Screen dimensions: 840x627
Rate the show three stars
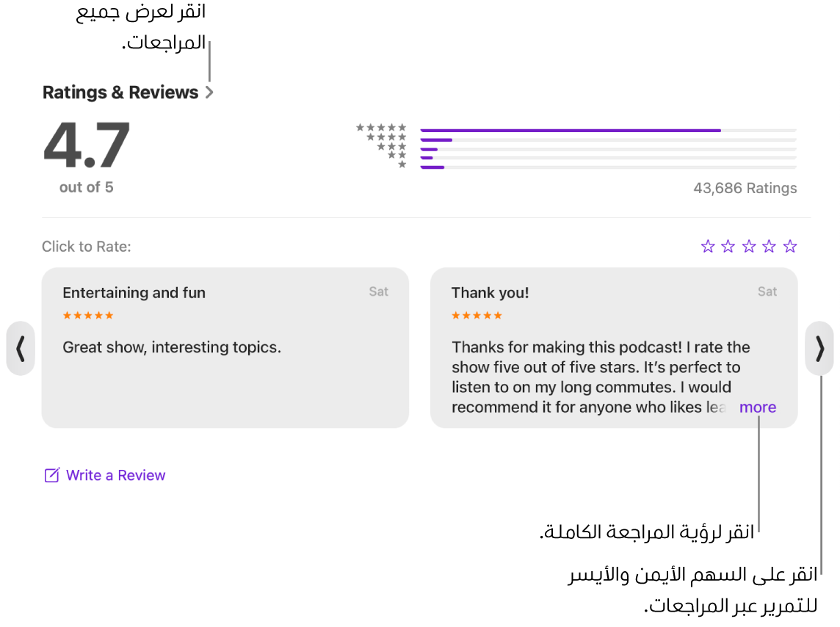tap(749, 247)
